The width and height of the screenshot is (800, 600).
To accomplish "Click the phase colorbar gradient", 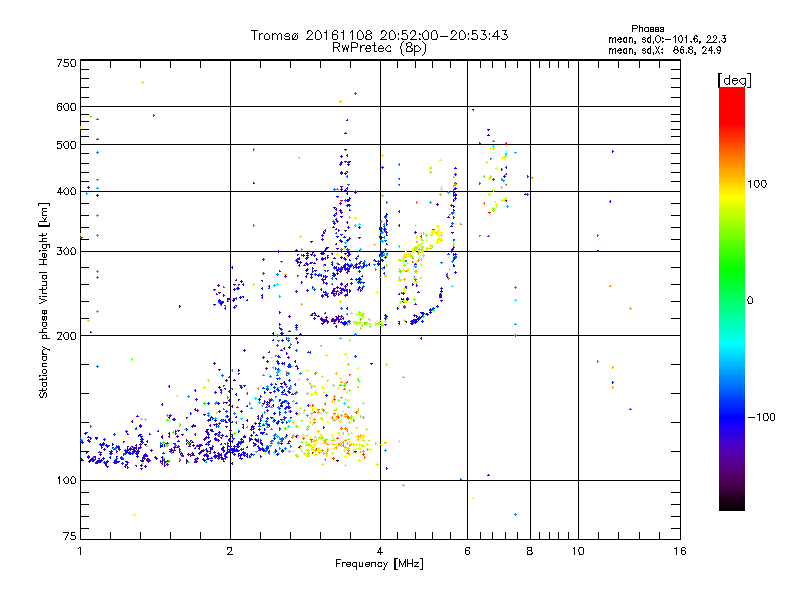I will [732, 298].
